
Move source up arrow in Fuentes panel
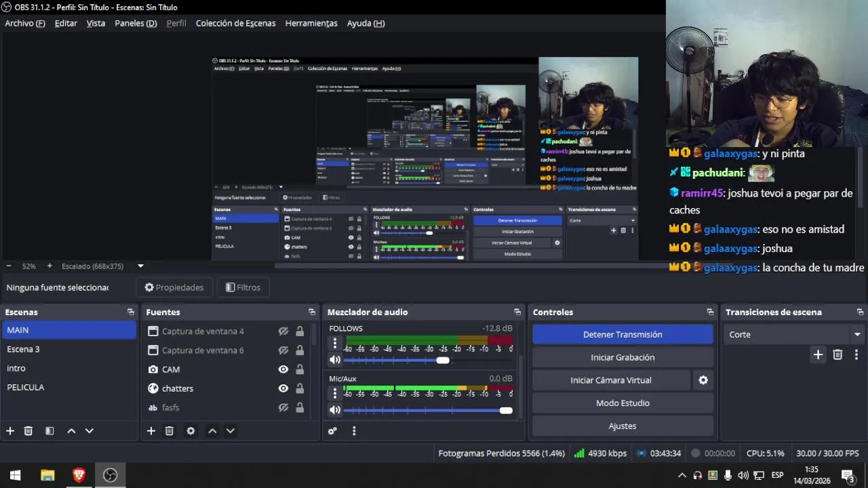212,431
